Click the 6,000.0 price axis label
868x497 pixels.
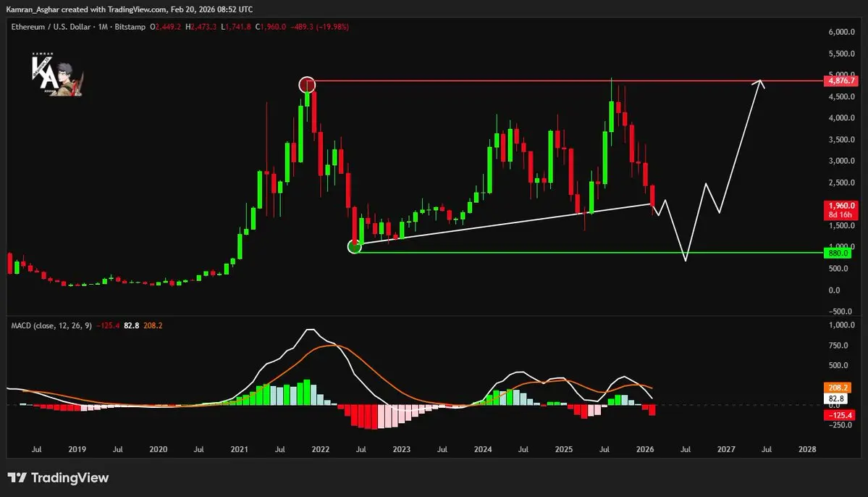(x=841, y=32)
